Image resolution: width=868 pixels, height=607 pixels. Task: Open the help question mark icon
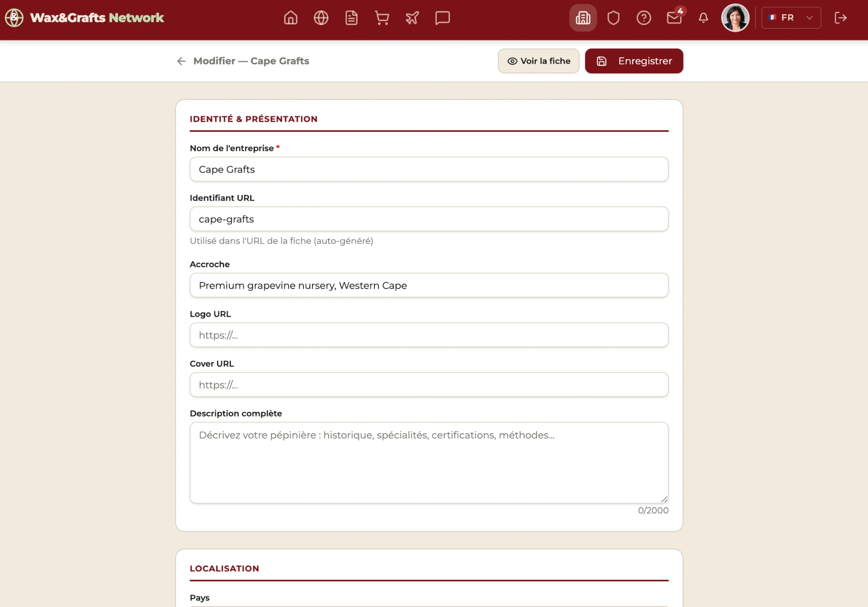coord(644,18)
